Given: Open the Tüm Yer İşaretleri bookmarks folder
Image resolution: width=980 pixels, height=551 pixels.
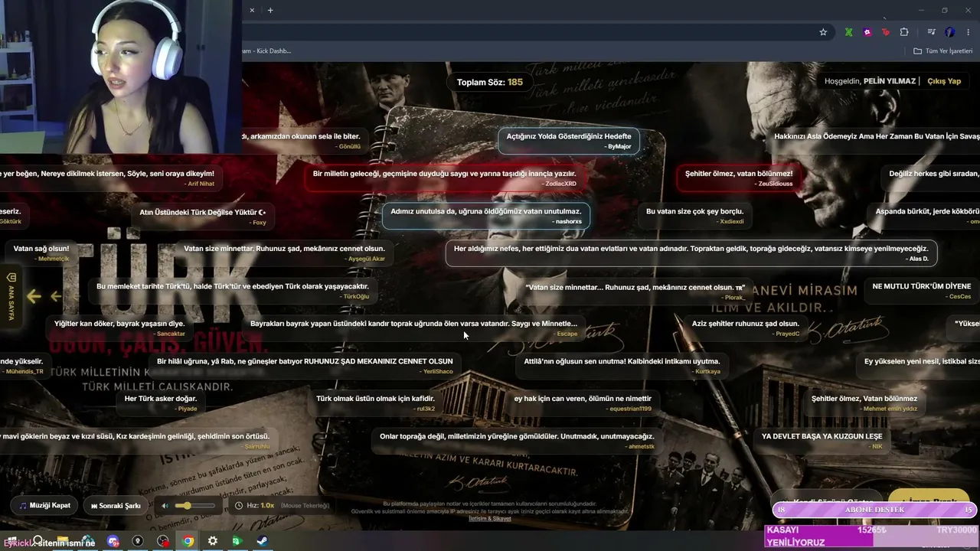Looking at the screenshot, I should [x=943, y=51].
